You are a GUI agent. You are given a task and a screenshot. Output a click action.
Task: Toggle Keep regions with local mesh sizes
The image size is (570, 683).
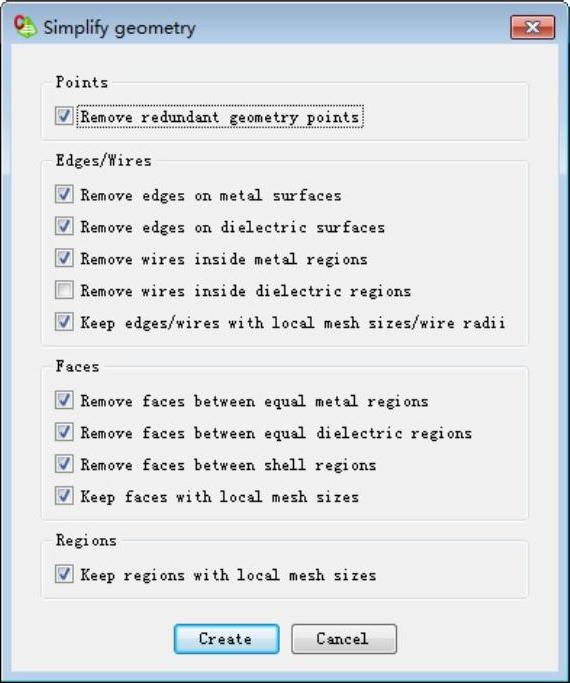(64, 574)
